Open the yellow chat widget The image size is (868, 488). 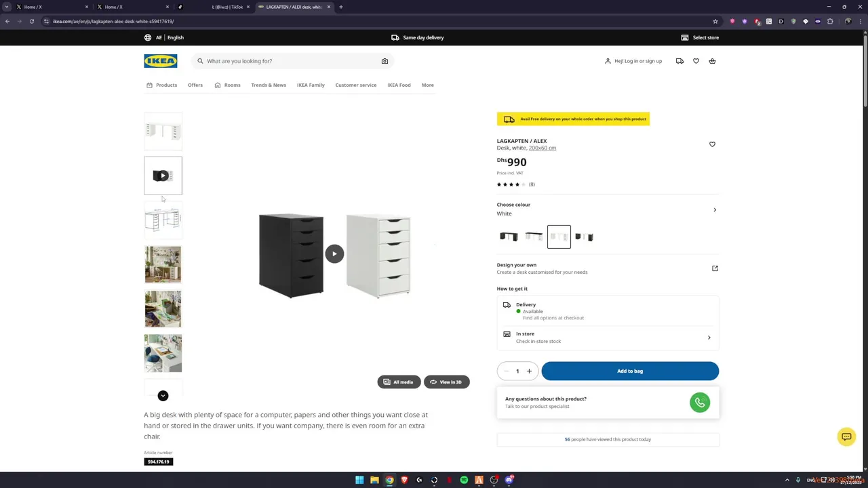coord(846,437)
